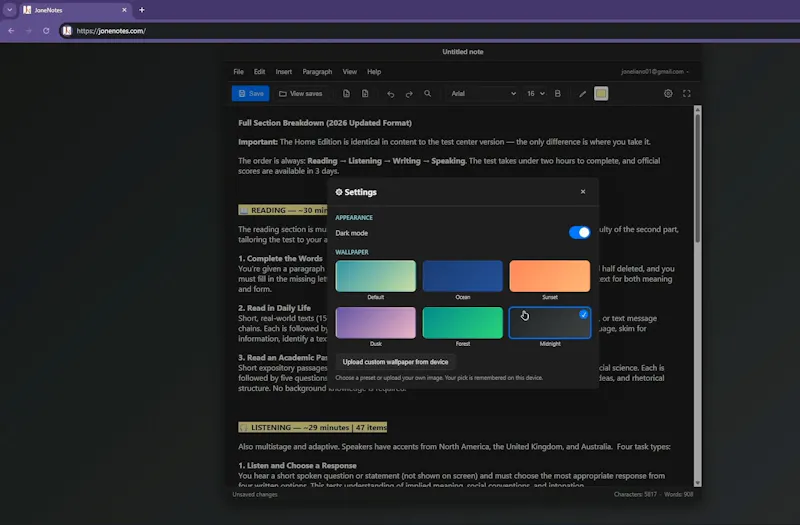Open the browser tab search dropdown
The width and height of the screenshot is (800, 525).
coord(9,10)
